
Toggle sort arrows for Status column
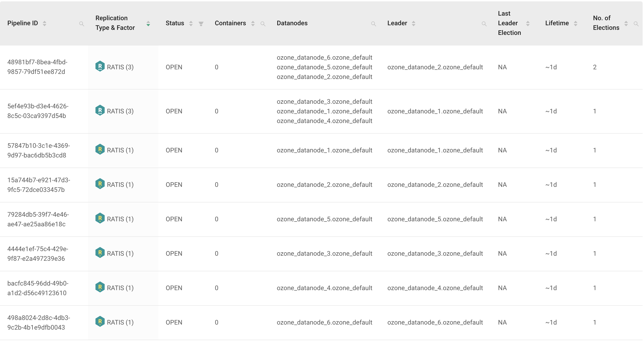click(191, 23)
